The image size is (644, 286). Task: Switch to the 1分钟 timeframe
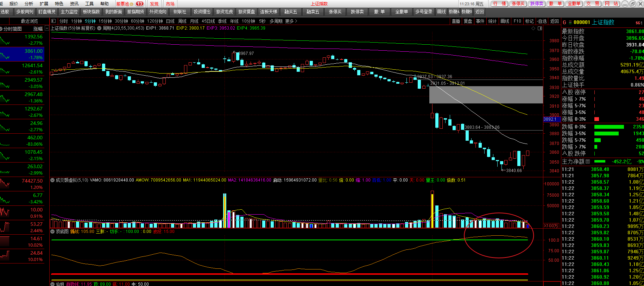point(76,21)
